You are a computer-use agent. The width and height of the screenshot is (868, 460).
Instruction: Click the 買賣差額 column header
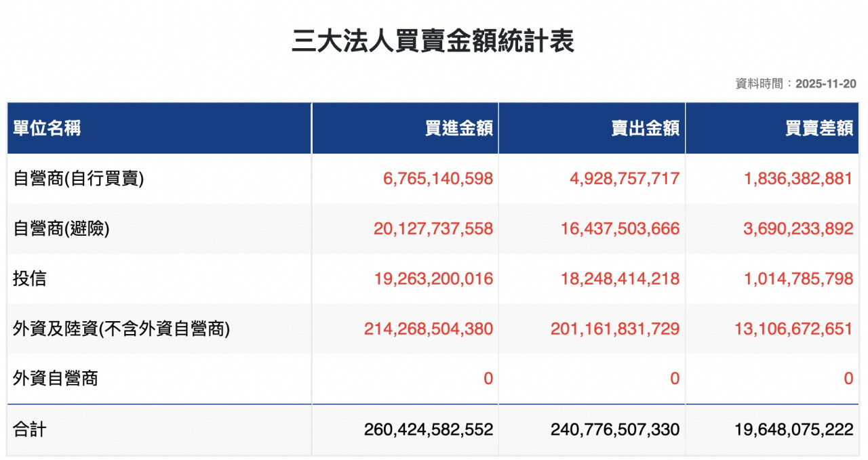point(818,128)
